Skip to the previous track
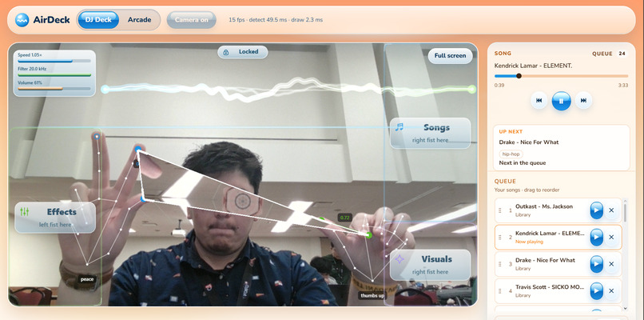This screenshot has width=644, height=320. [539, 100]
